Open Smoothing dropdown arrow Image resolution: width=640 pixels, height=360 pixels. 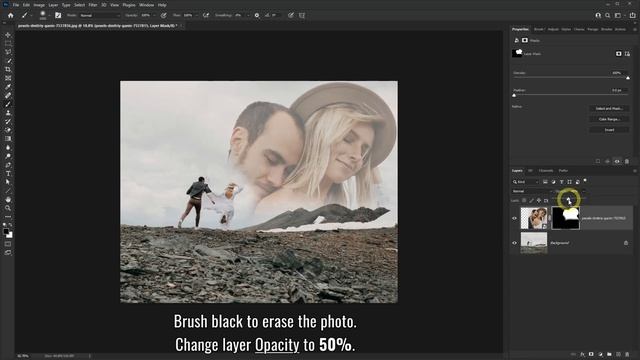pos(248,16)
